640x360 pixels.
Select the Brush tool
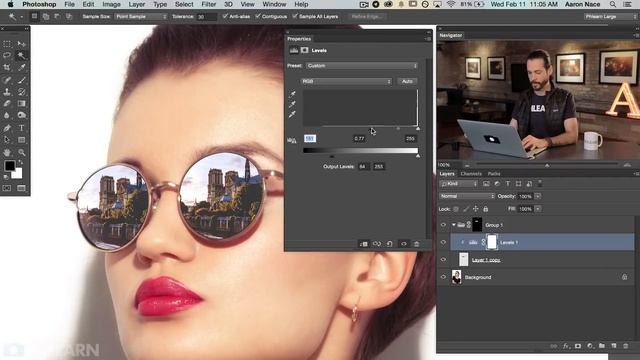tap(21, 80)
